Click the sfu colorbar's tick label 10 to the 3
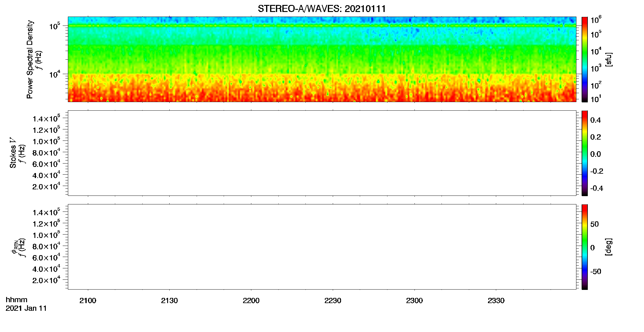 point(596,69)
